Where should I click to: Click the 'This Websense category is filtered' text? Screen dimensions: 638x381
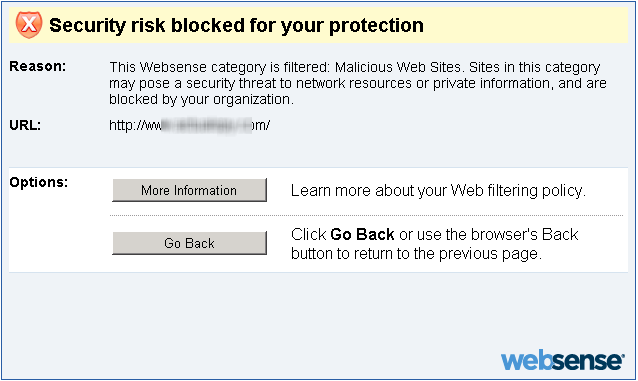219,67
